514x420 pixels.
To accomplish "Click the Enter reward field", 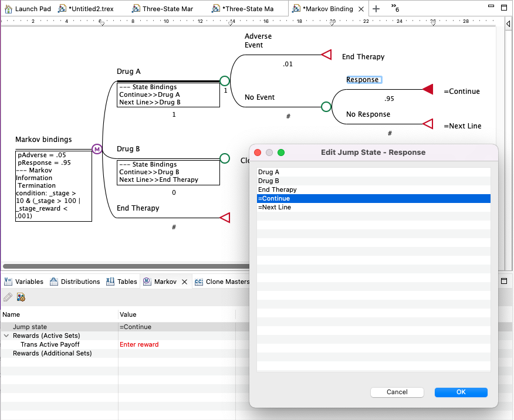I will (139, 344).
